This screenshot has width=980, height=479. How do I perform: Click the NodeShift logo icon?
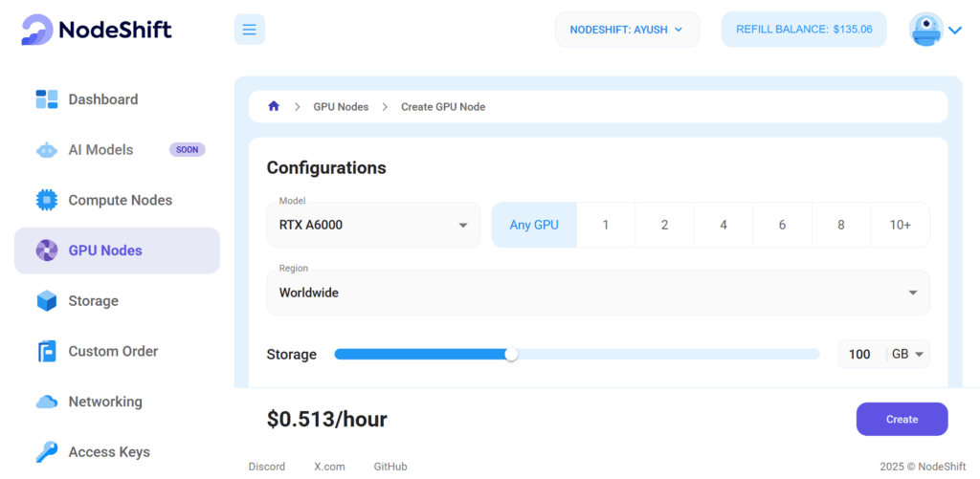pos(37,30)
